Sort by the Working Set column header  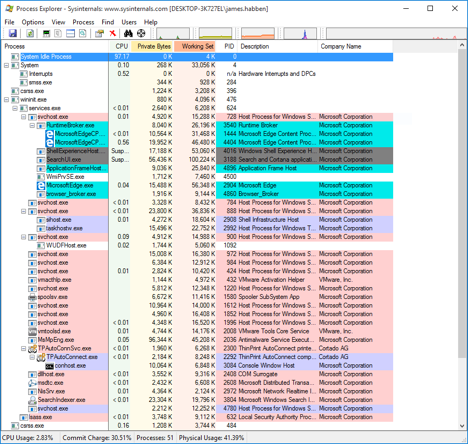(x=195, y=46)
